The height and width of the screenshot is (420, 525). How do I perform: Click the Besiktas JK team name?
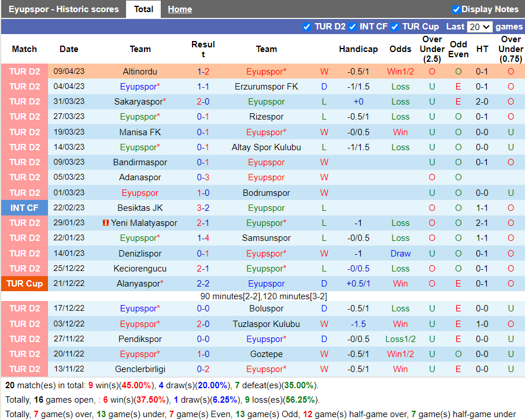click(140, 208)
